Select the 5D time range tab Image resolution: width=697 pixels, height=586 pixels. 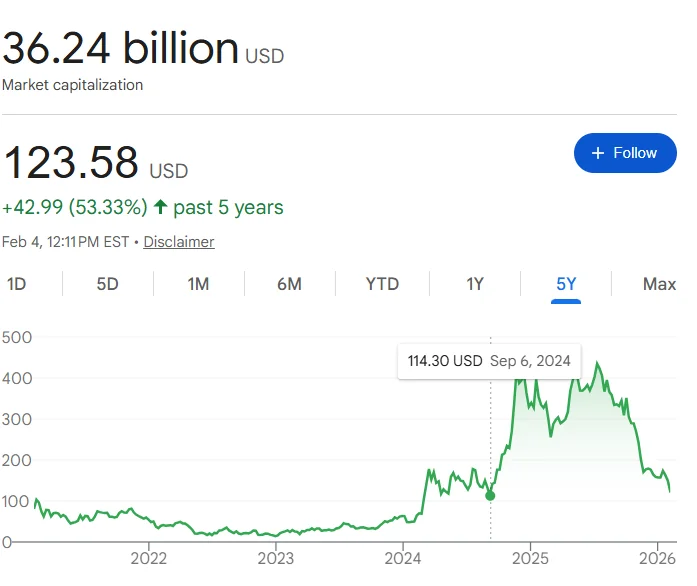[107, 284]
